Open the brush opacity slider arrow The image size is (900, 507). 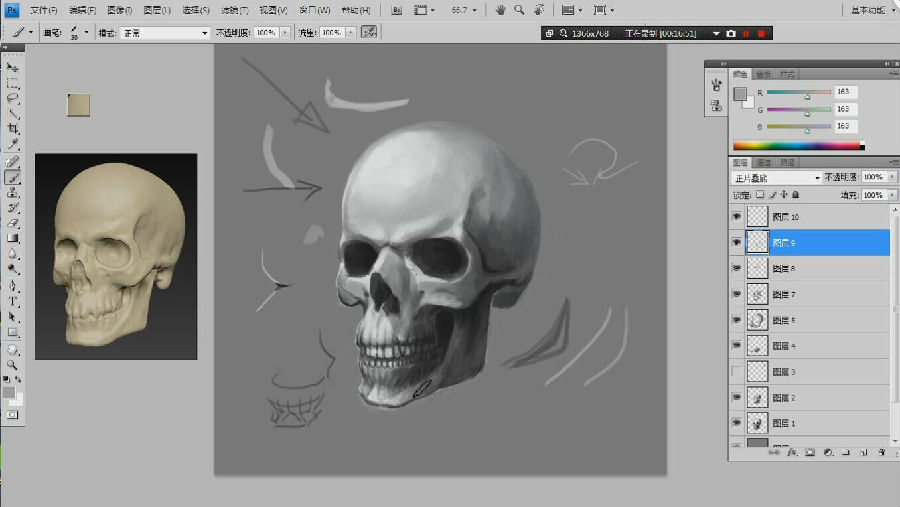point(284,33)
